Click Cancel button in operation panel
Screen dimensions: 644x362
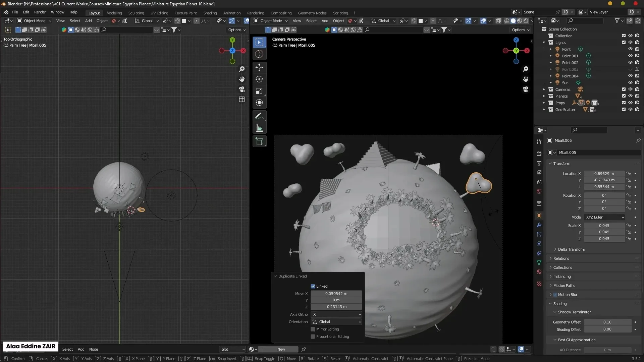click(x=42, y=358)
